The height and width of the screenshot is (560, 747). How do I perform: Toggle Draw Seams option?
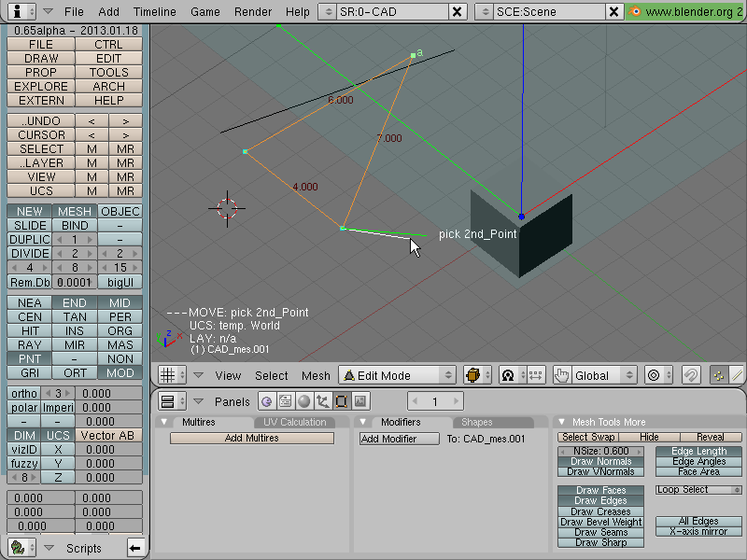tap(600, 532)
